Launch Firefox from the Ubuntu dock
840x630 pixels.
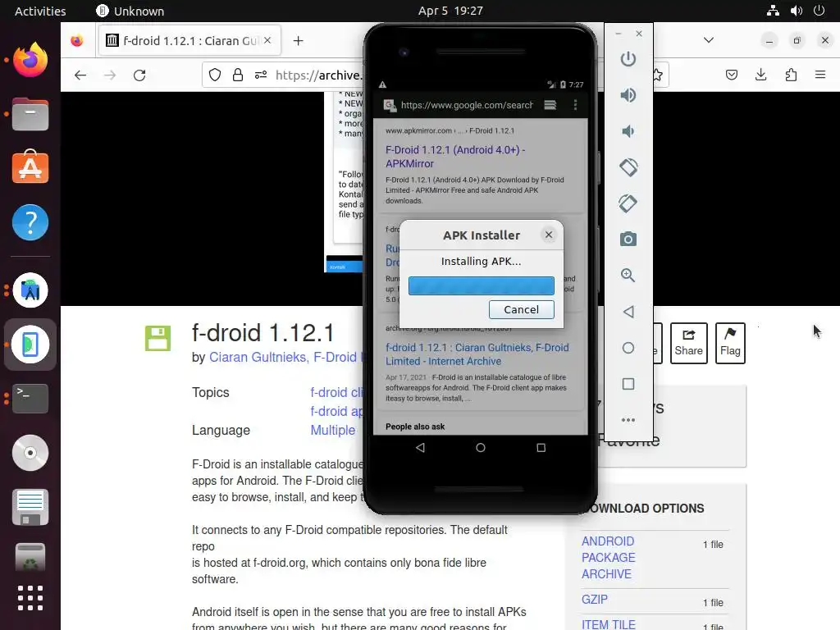(x=30, y=59)
